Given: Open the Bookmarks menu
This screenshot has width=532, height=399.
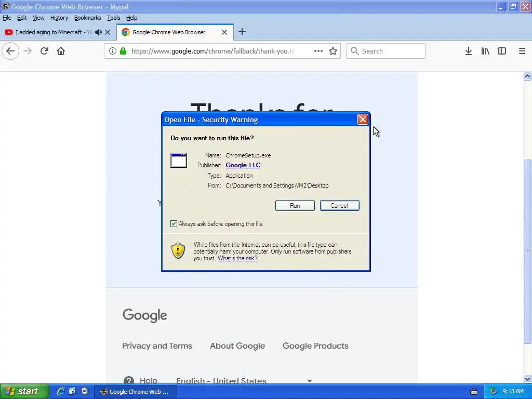Looking at the screenshot, I should pyautogui.click(x=87, y=18).
